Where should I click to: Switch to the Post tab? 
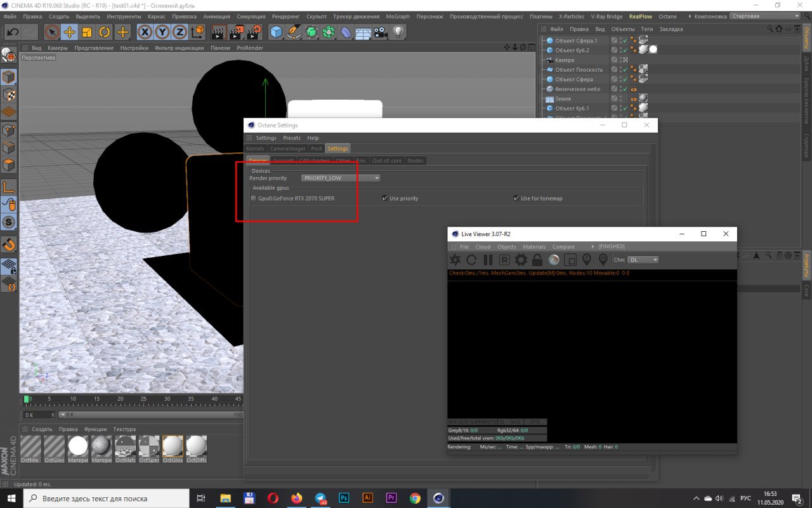[317, 149]
